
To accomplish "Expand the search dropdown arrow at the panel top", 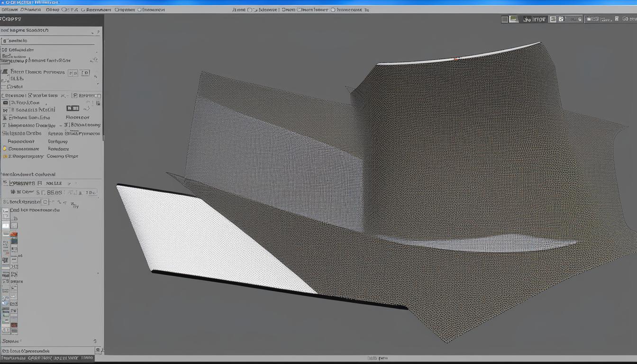I will [x=93, y=31].
